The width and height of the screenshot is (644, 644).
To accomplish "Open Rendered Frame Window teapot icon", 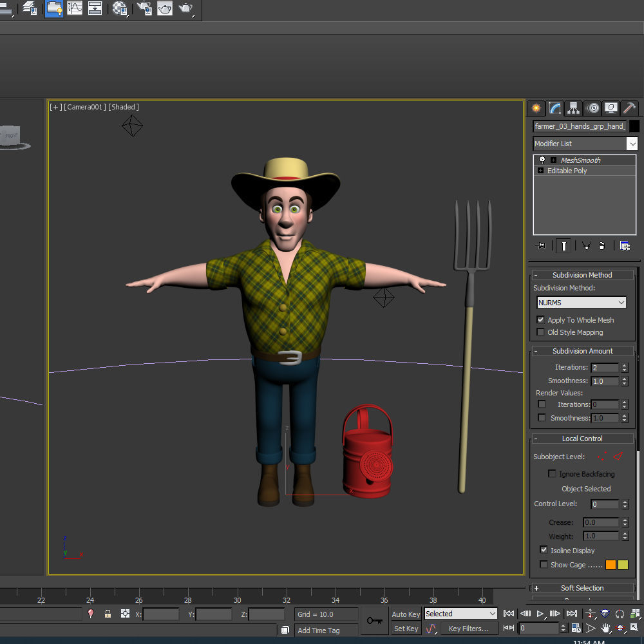I will tap(165, 8).
